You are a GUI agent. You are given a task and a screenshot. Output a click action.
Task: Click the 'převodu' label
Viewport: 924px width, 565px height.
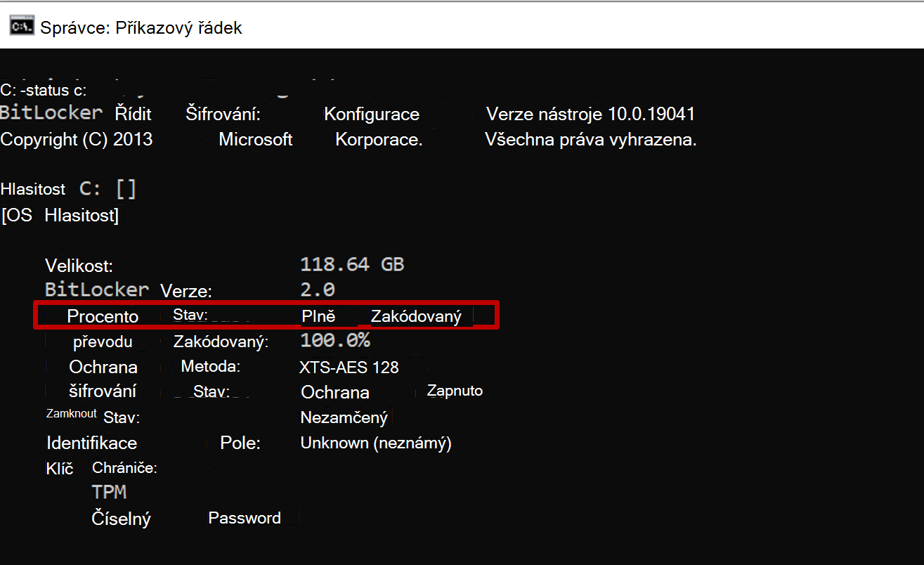click(103, 342)
